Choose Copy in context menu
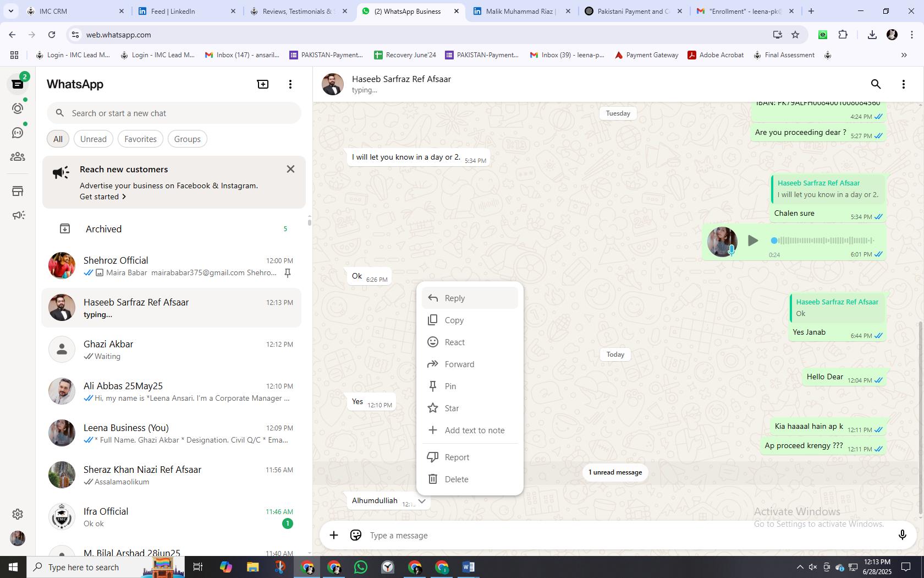The width and height of the screenshot is (924, 578). click(470, 320)
